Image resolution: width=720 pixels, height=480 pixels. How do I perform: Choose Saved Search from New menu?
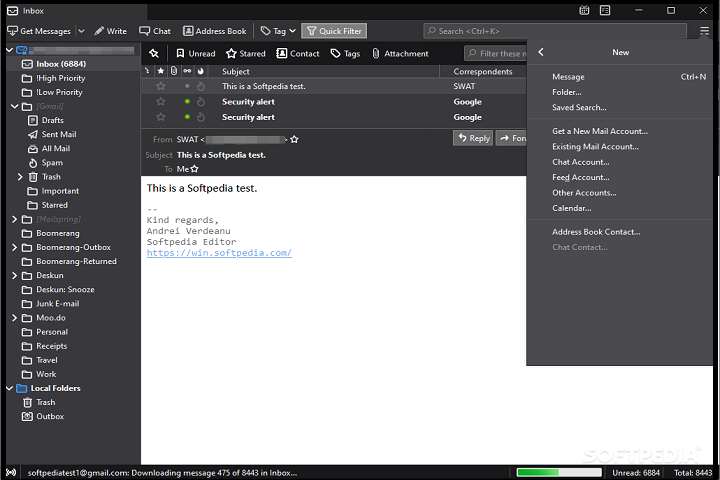pos(579,108)
